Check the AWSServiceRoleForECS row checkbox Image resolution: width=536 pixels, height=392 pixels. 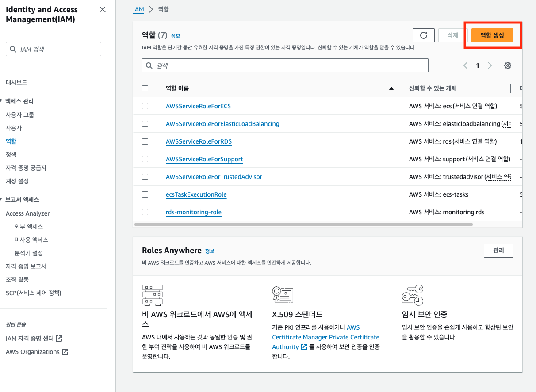pyautogui.click(x=145, y=106)
